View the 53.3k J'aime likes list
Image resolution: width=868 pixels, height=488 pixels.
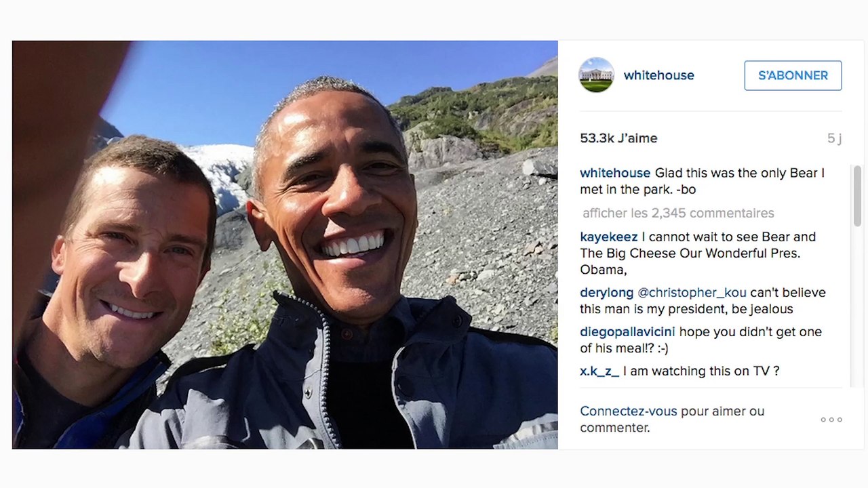(618, 138)
